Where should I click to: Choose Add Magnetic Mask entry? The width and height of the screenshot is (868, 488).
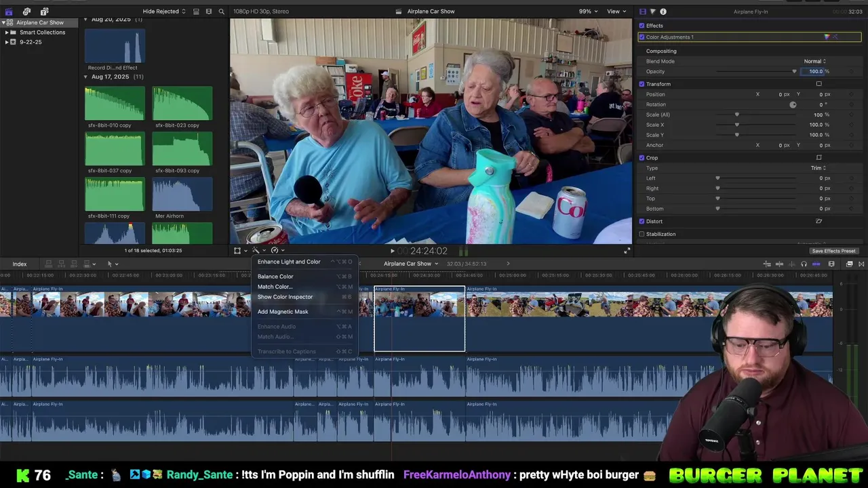pos(283,312)
